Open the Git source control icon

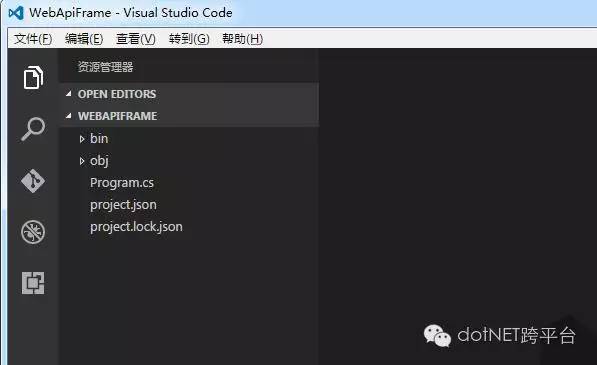pyautogui.click(x=33, y=181)
